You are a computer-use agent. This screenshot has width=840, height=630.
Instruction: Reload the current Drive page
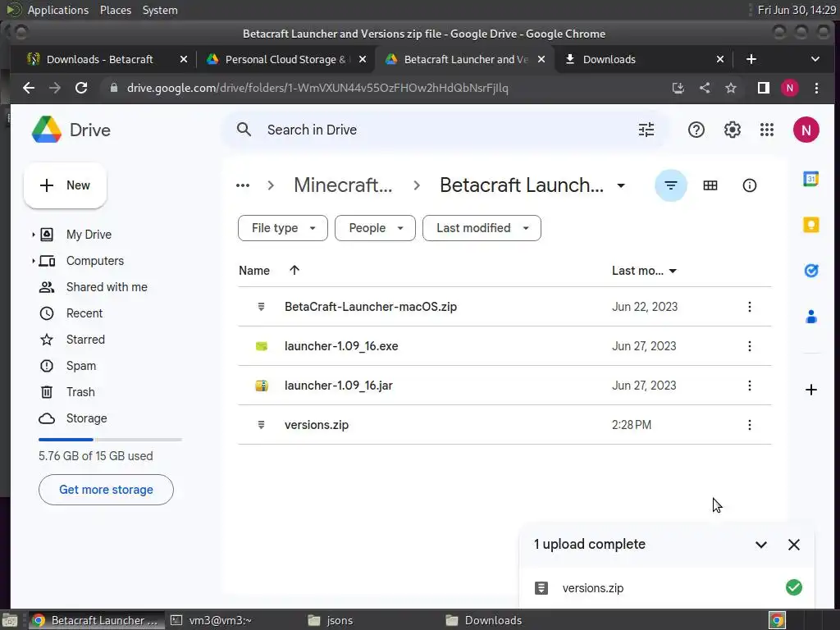pos(81,88)
